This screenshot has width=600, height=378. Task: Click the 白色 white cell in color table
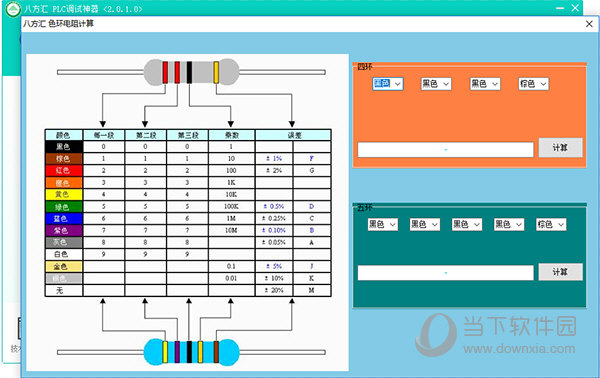[x=64, y=254]
